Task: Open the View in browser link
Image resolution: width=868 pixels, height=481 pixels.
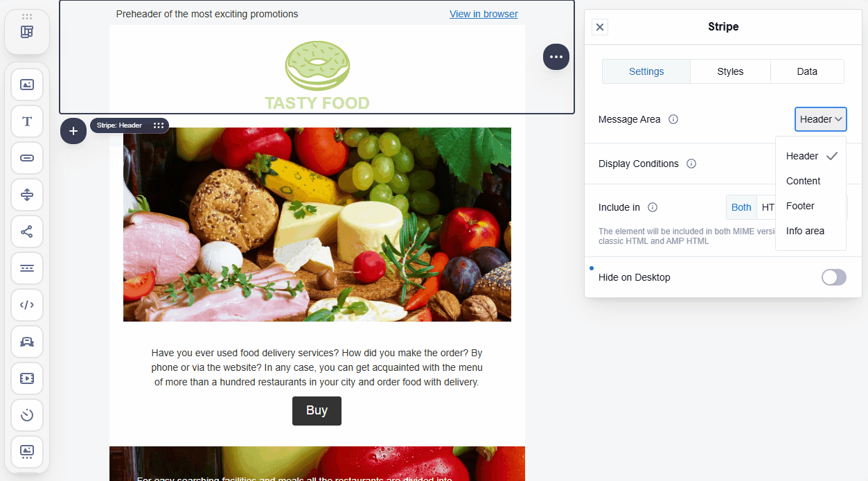Action: 484,14
